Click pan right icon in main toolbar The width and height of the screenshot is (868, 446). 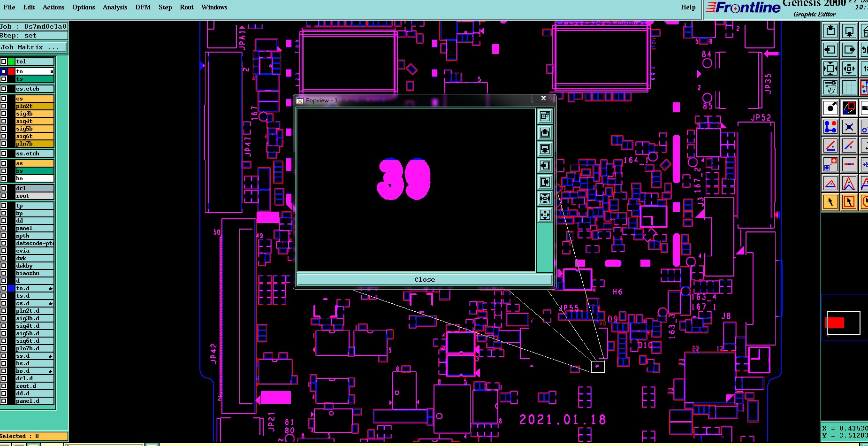[849, 50]
